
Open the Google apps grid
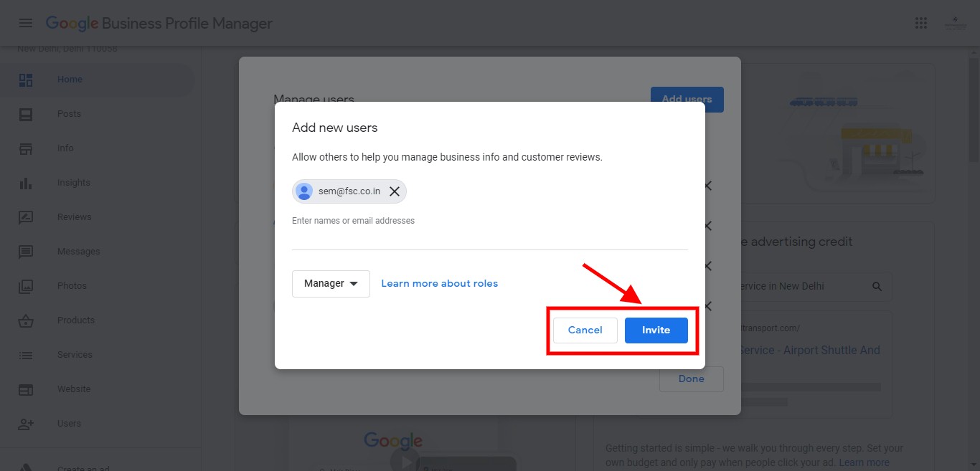[x=921, y=23]
